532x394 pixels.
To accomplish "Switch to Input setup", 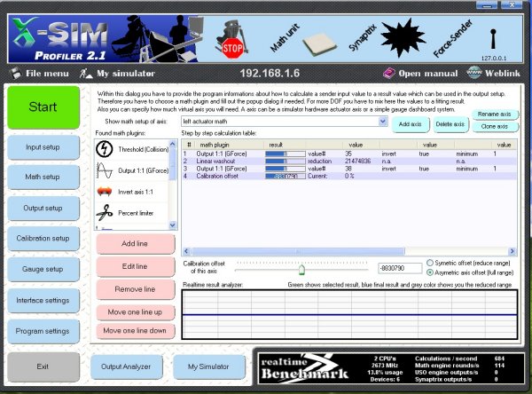I will pos(43,147).
